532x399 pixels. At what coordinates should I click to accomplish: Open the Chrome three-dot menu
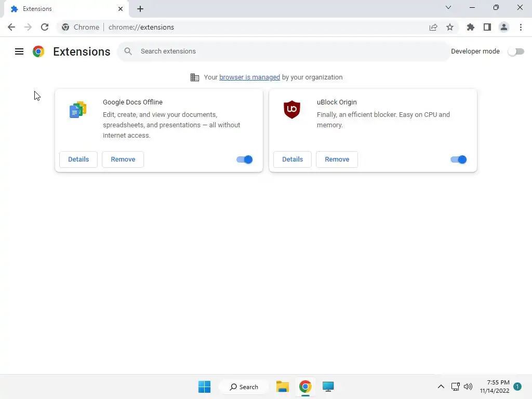521,27
